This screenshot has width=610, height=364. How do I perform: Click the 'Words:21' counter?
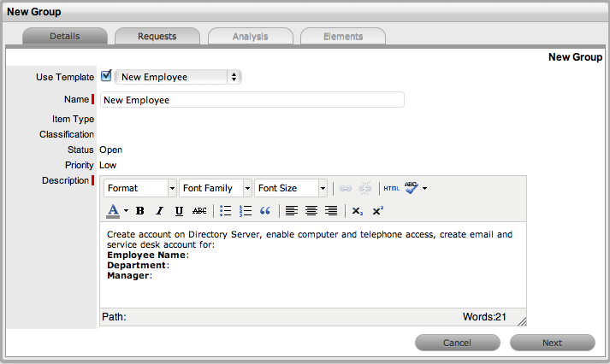click(x=484, y=317)
